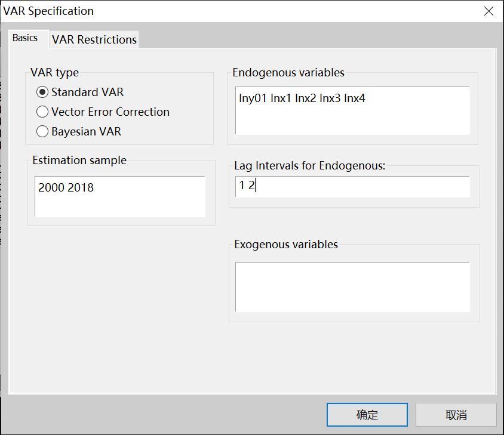The image size is (504, 435).
Task: Click the empty Exogenous variables box
Action: (x=352, y=286)
